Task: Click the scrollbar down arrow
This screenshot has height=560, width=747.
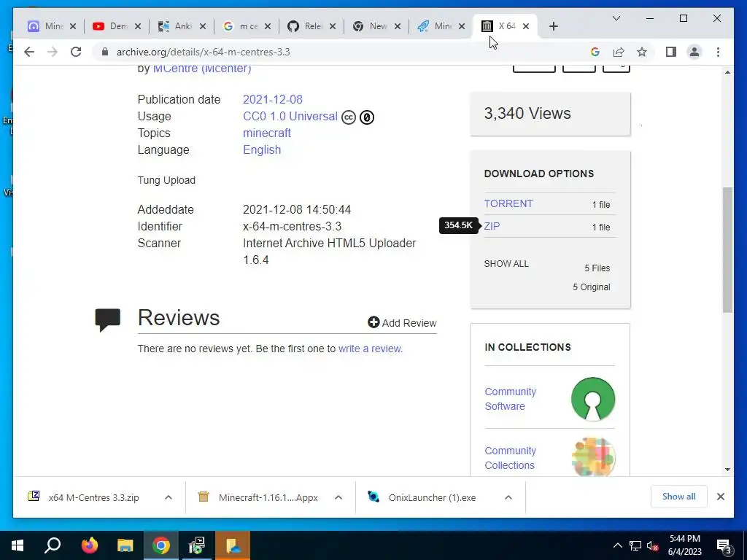Action: pos(727,470)
